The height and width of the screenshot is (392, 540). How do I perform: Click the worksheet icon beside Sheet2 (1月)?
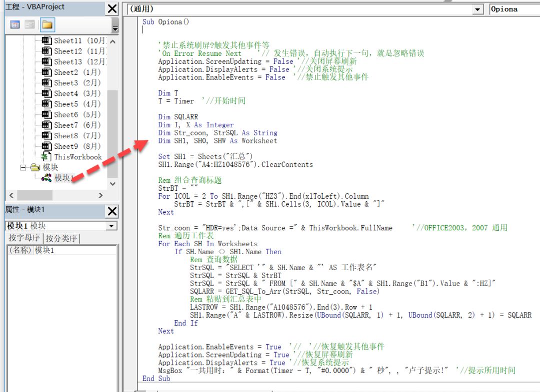46,72
